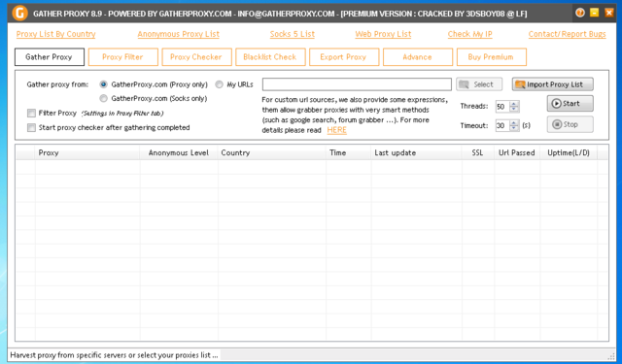The height and width of the screenshot is (364, 622).
Task: Go to the Export Proxy tab
Action: (343, 57)
